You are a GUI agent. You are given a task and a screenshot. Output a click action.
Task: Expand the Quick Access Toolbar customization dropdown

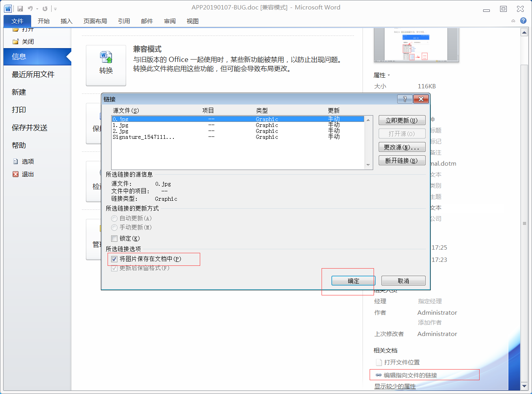click(x=55, y=9)
